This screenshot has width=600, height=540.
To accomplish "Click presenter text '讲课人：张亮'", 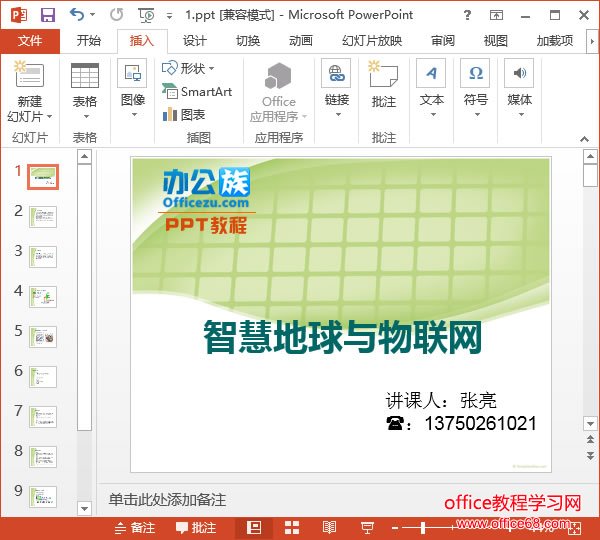I will point(441,401).
